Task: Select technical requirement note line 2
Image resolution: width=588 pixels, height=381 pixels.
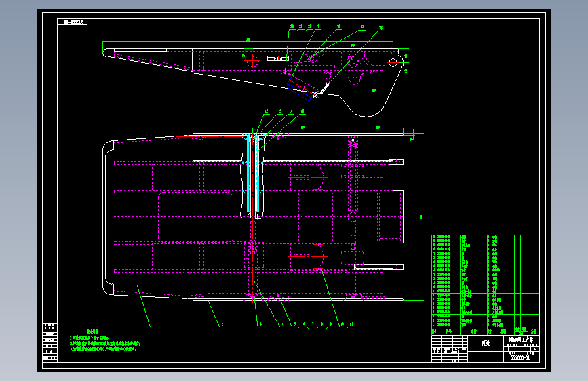Action: pos(104,343)
